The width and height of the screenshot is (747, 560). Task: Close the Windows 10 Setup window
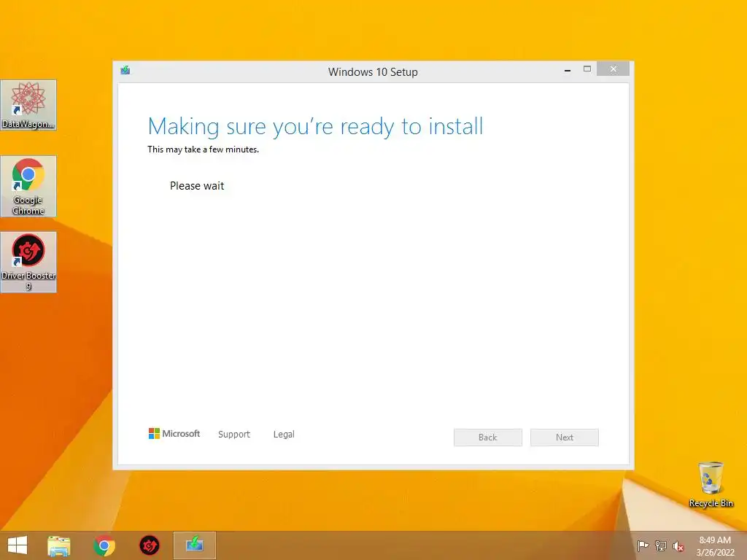(613, 69)
